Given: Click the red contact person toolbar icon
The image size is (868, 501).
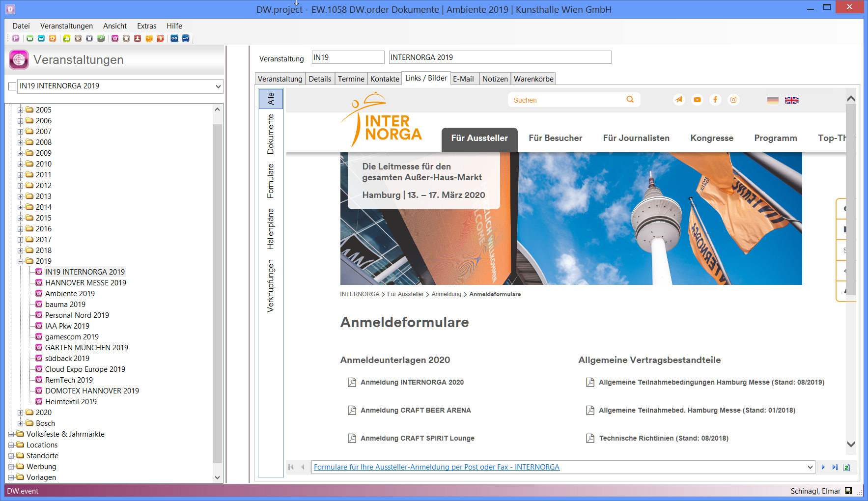Looking at the screenshot, I should click(138, 38).
